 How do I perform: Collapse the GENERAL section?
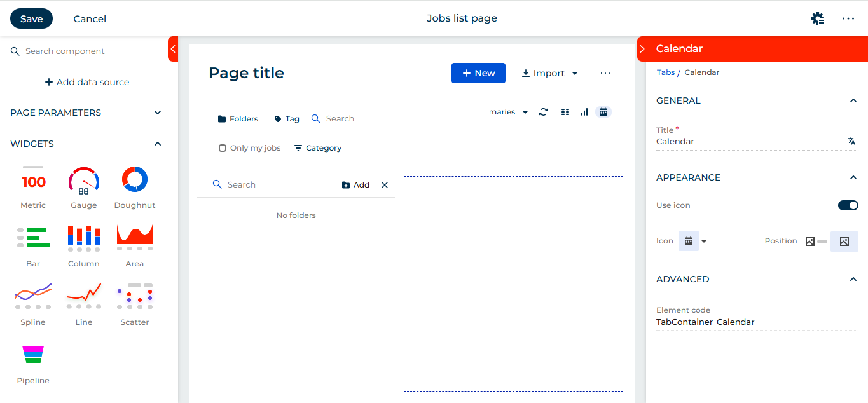click(853, 100)
